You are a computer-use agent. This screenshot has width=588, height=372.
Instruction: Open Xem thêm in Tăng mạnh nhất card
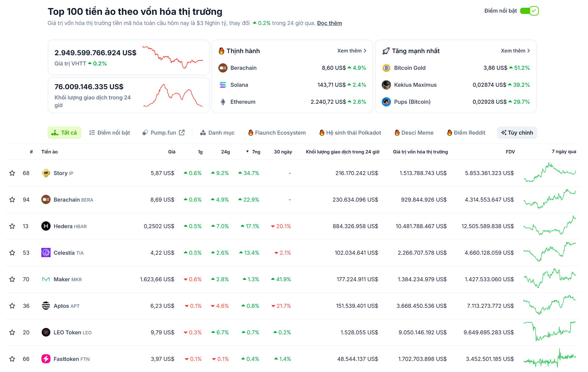515,51
